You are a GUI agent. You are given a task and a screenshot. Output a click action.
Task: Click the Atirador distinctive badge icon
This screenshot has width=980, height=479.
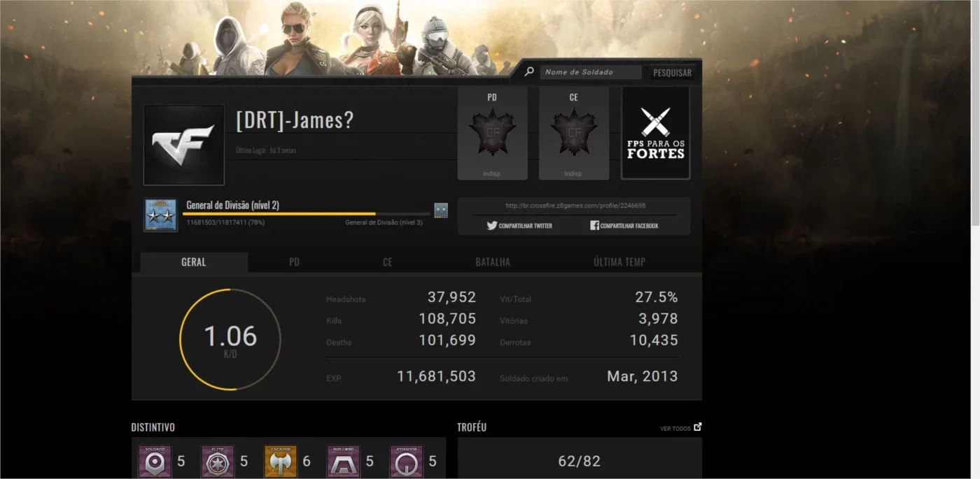coord(407,462)
